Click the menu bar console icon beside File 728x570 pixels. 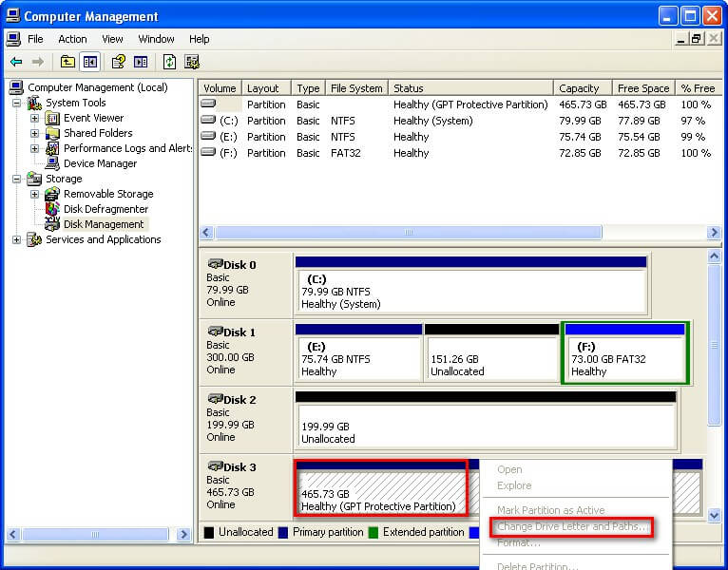pyautogui.click(x=13, y=40)
